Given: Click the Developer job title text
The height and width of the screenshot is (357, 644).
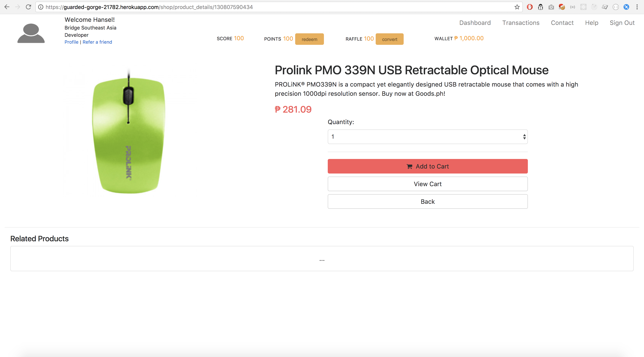Looking at the screenshot, I should 76,35.
